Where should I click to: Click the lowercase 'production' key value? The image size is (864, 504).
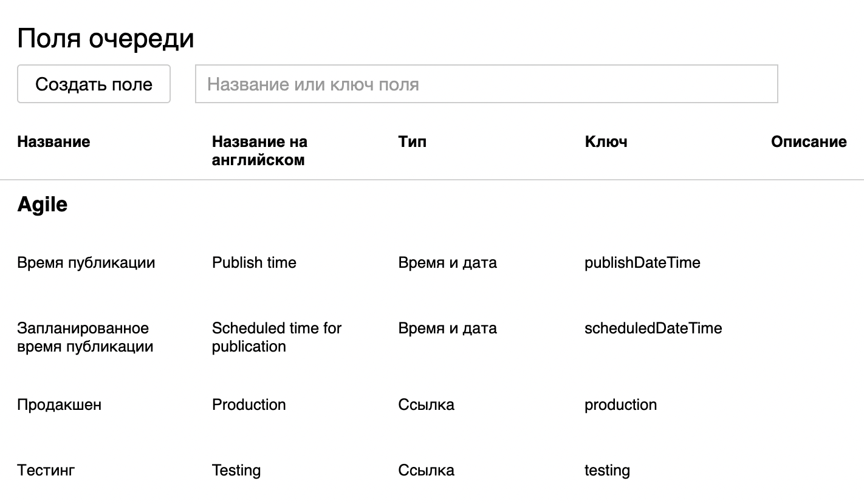point(620,405)
